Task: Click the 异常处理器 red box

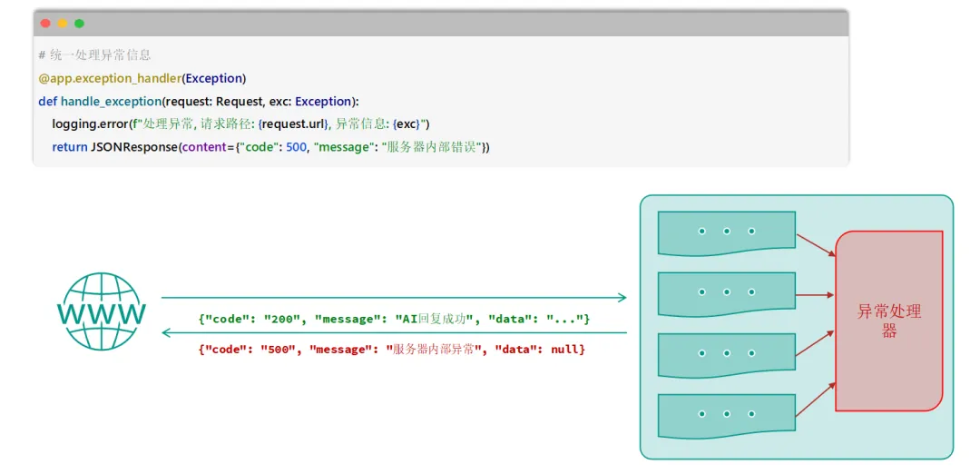Action: (x=888, y=321)
